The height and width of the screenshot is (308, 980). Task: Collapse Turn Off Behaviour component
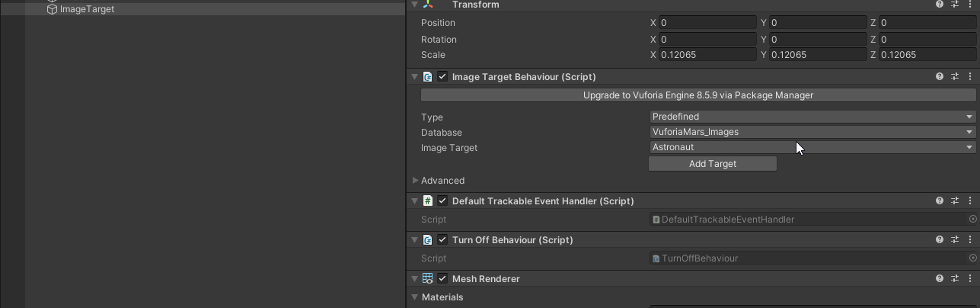[x=415, y=240]
